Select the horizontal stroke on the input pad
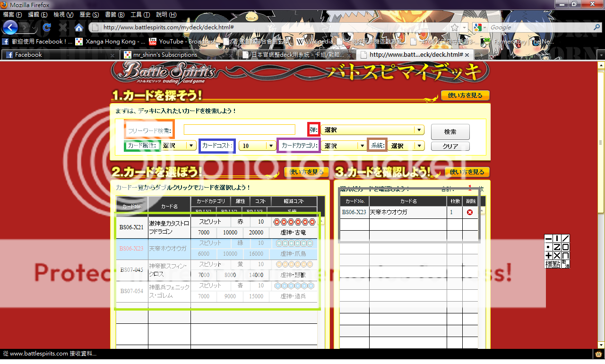Image resolution: width=605 pixels, height=364 pixels. (x=549, y=238)
